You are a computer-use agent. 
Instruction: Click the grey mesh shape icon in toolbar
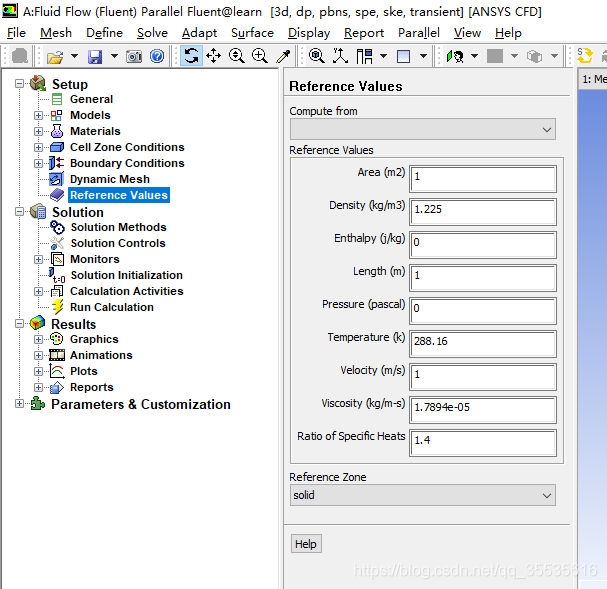[x=20, y=56]
